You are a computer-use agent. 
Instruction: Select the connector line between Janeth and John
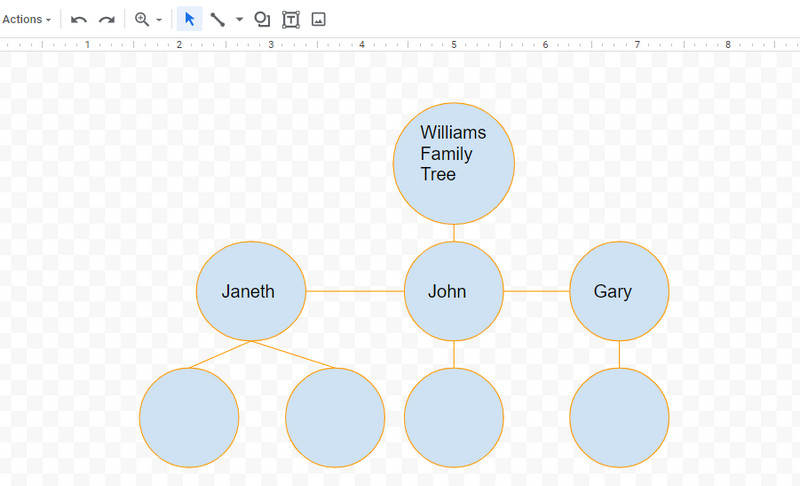pos(355,291)
